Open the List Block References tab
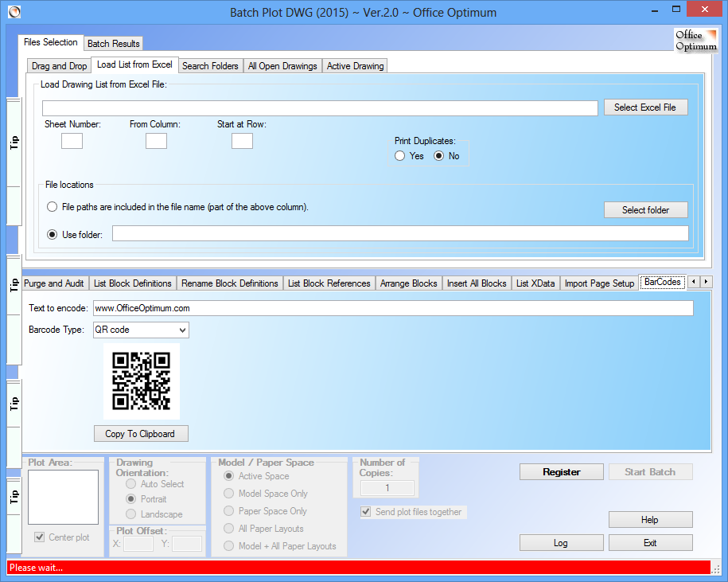Screen dimensions: 728x582 pyautogui.click(x=329, y=283)
